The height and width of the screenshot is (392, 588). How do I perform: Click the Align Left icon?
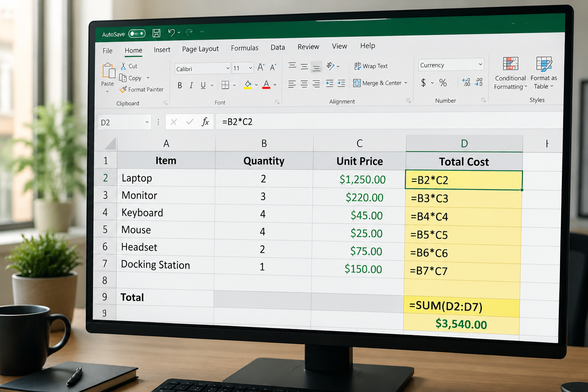(x=292, y=84)
